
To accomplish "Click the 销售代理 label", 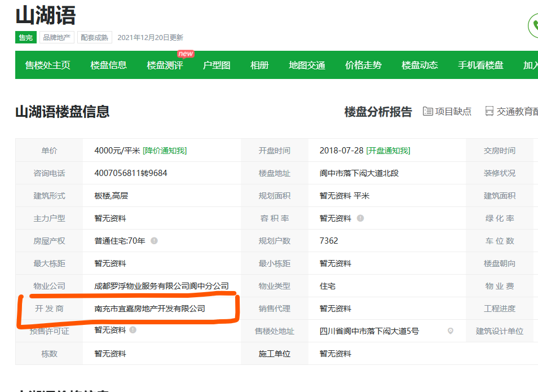I will pyautogui.click(x=275, y=309).
